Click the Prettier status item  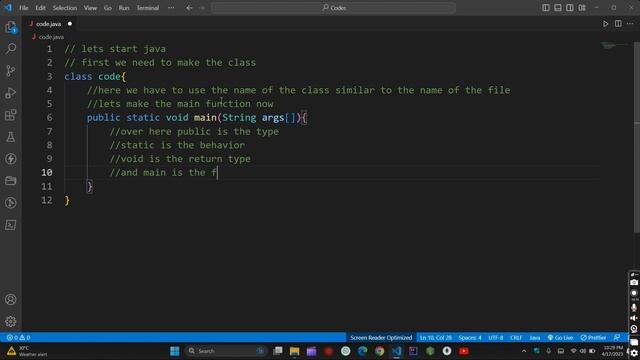593,338
